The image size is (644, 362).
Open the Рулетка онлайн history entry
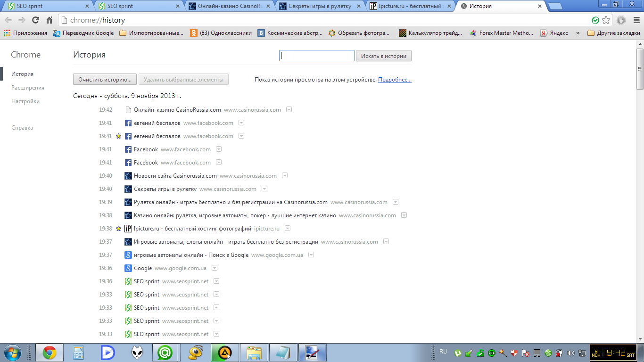[231, 202]
